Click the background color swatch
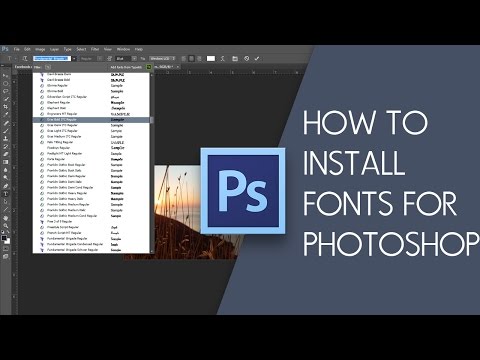 tap(7, 241)
